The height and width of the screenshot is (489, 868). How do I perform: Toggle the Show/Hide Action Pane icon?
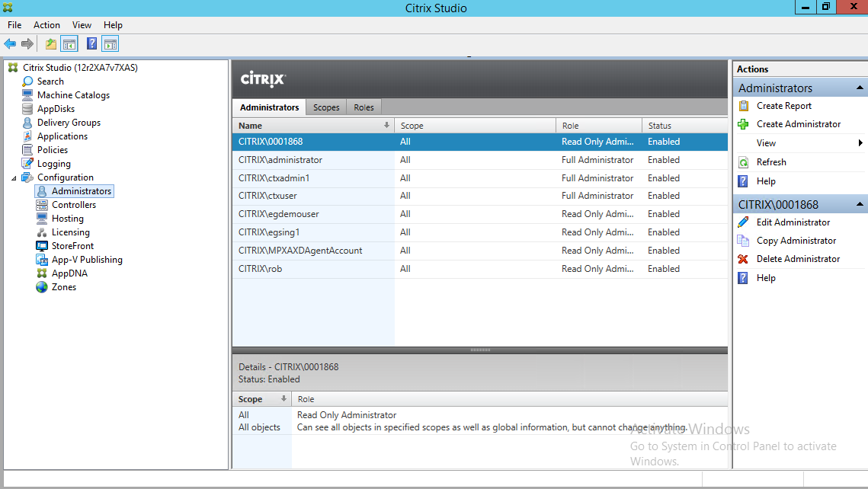[111, 43]
